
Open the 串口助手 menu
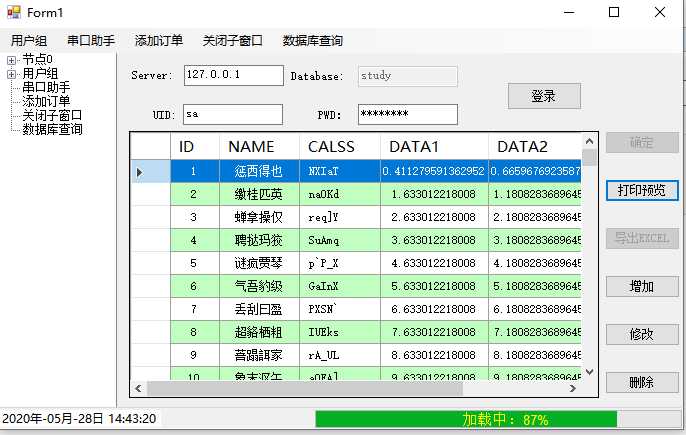point(91,41)
